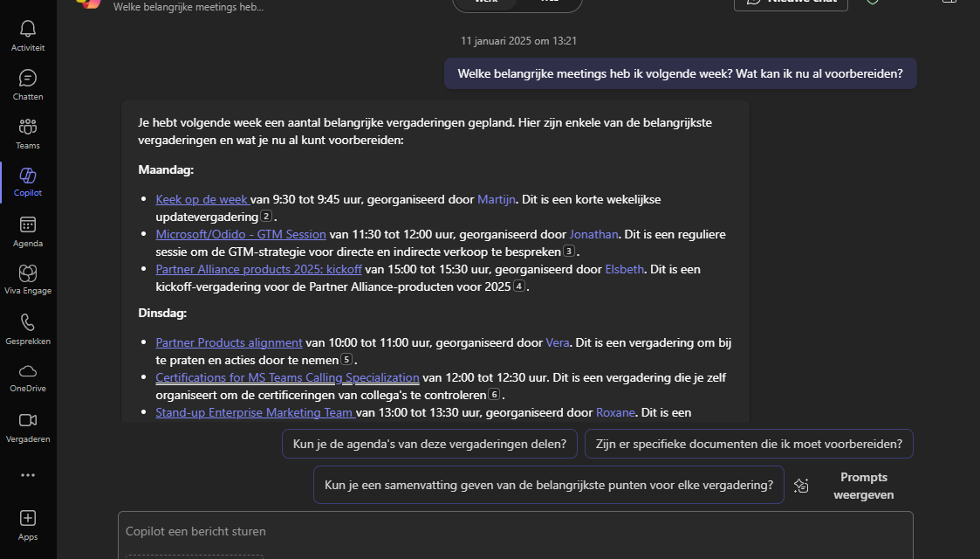Focus the 'Copilot een bericht sturen' message box
Screen dimensions: 980x559
click(516, 532)
